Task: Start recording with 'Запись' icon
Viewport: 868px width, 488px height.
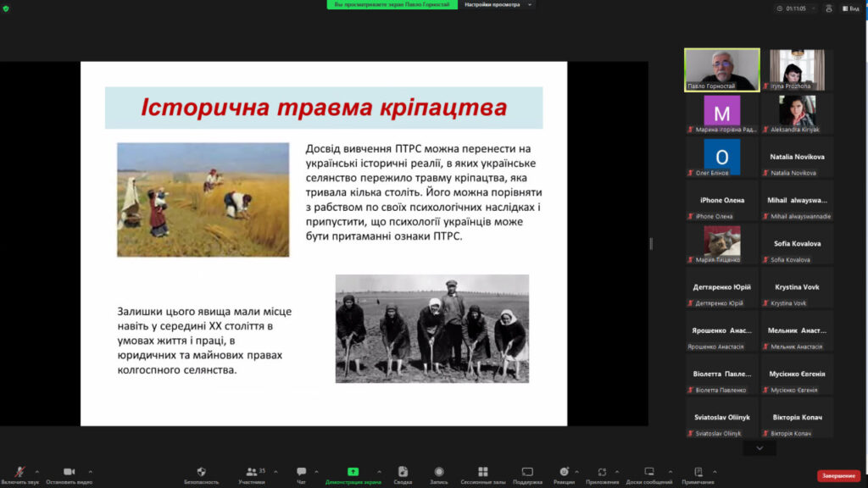Action: coord(439,472)
